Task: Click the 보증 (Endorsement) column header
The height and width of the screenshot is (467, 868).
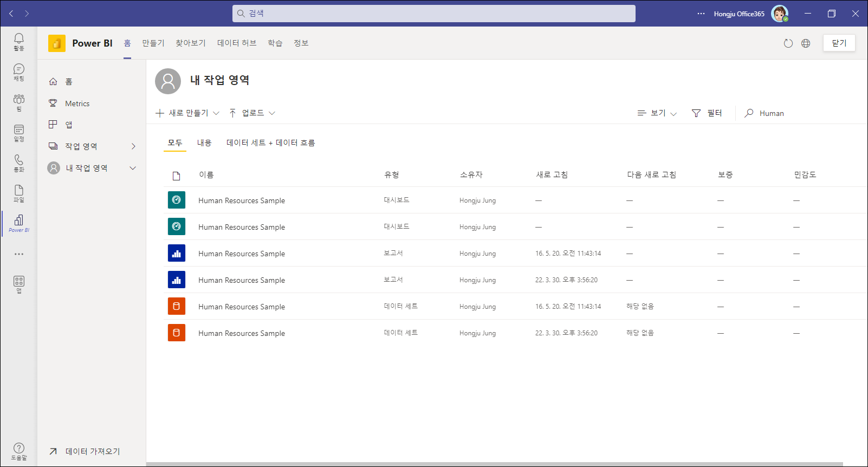Action: (725, 174)
